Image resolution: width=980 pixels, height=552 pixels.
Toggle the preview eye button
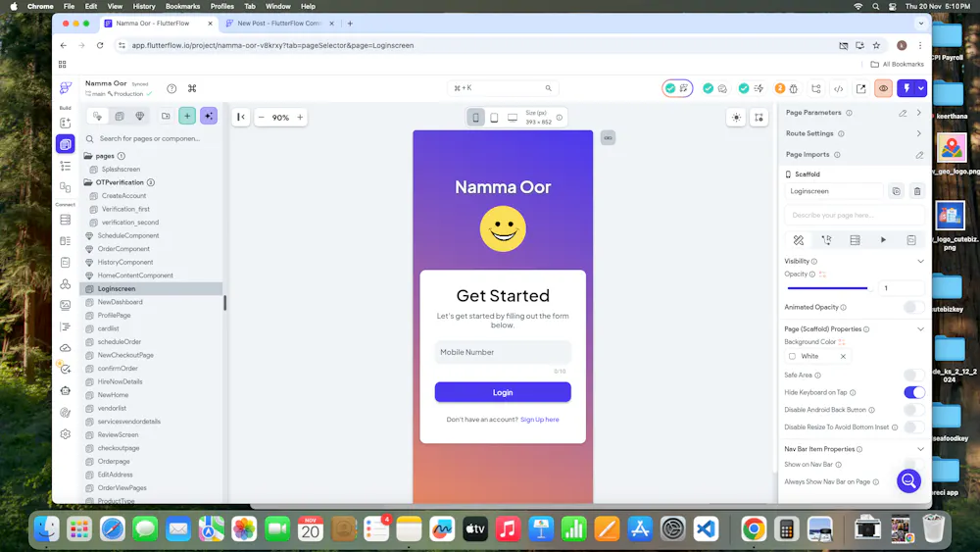coord(883,88)
